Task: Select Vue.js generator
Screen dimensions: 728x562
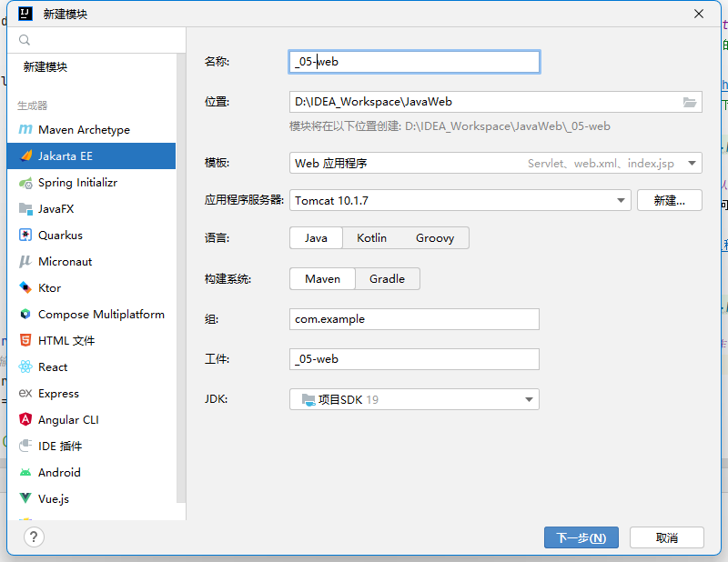Action: (x=92, y=498)
